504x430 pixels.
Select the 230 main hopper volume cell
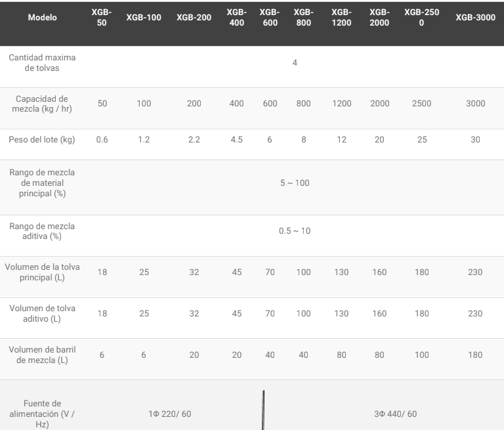click(475, 272)
